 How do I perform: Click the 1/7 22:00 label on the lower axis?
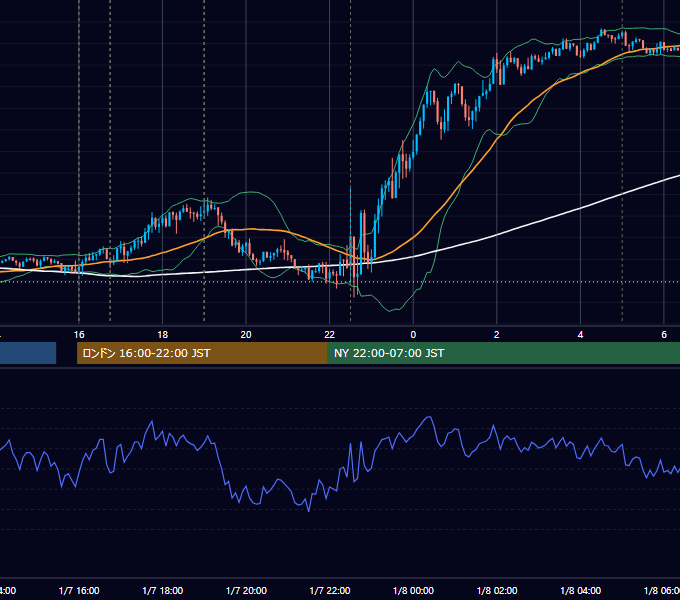click(x=330, y=590)
